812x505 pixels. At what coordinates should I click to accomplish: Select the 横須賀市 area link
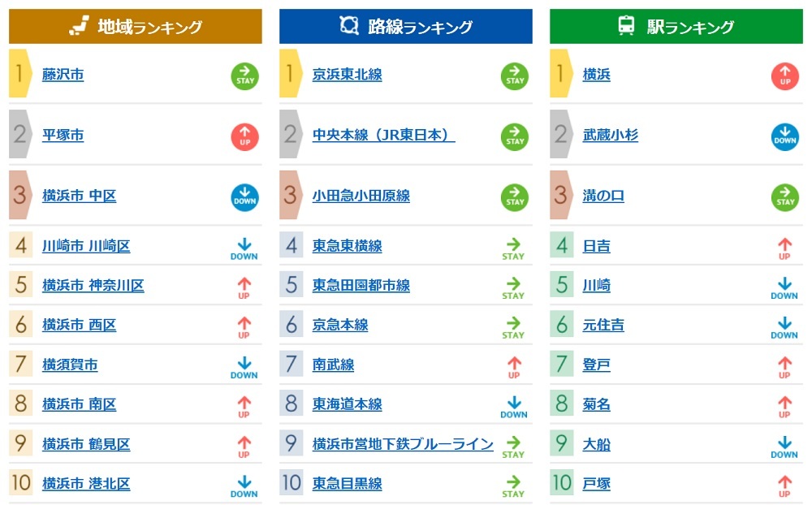click(x=70, y=365)
